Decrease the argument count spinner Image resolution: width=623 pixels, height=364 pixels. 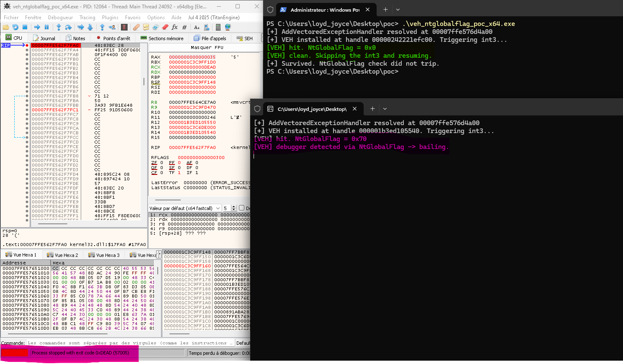(234, 210)
